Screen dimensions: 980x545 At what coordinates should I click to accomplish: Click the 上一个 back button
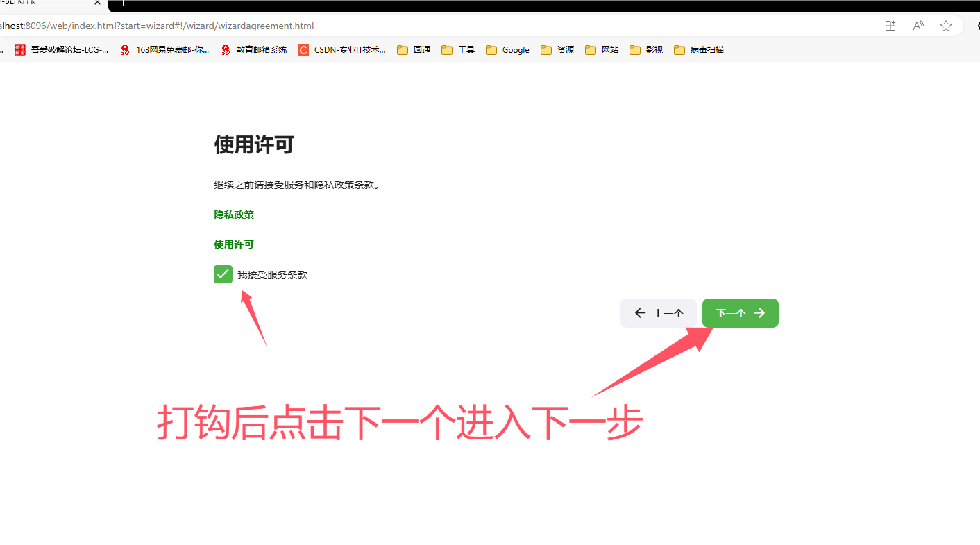pyautogui.click(x=658, y=313)
